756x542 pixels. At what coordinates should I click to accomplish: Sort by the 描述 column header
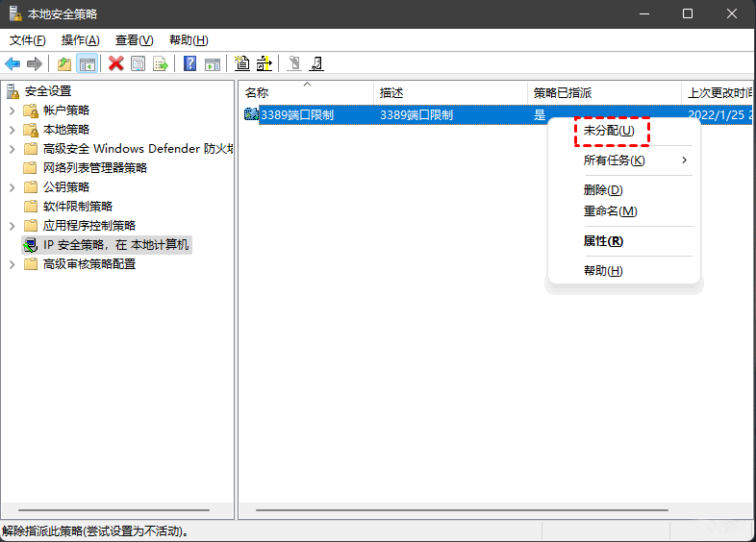tap(450, 92)
